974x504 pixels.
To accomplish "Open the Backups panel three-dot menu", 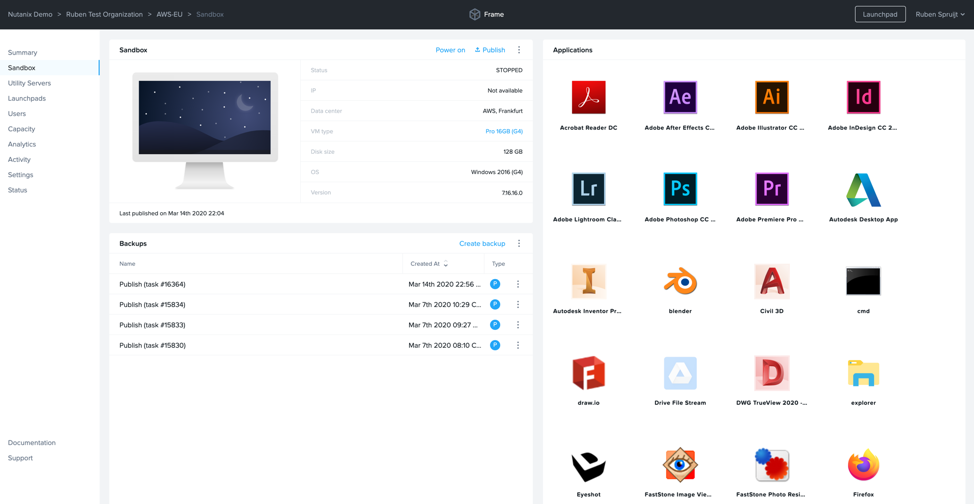I will [519, 244].
